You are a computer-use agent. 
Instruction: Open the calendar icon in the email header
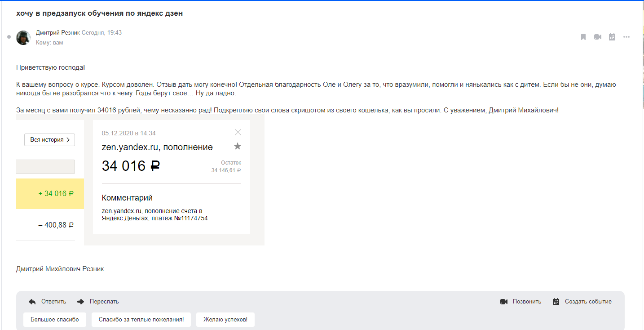tap(612, 37)
